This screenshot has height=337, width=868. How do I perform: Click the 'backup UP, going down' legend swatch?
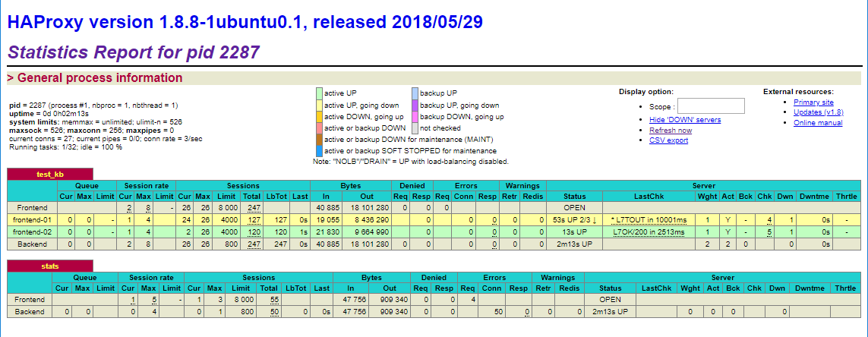click(x=415, y=106)
